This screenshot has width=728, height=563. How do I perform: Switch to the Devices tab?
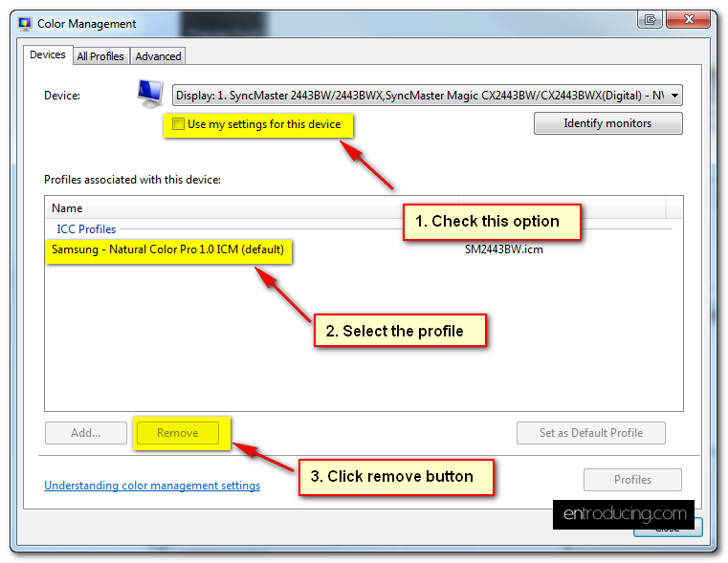click(48, 54)
